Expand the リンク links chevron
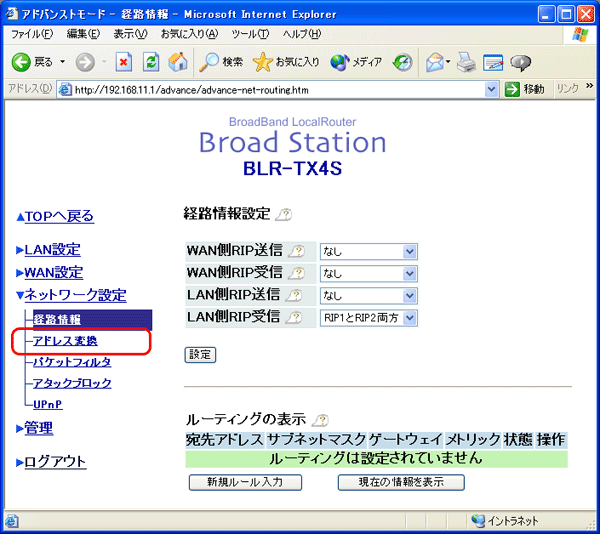600x534 pixels. click(589, 86)
